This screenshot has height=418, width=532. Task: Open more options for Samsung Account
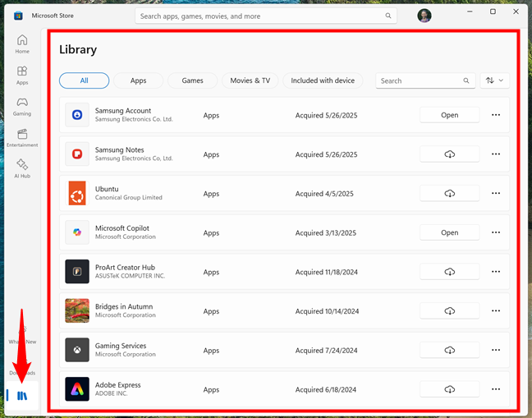[496, 115]
